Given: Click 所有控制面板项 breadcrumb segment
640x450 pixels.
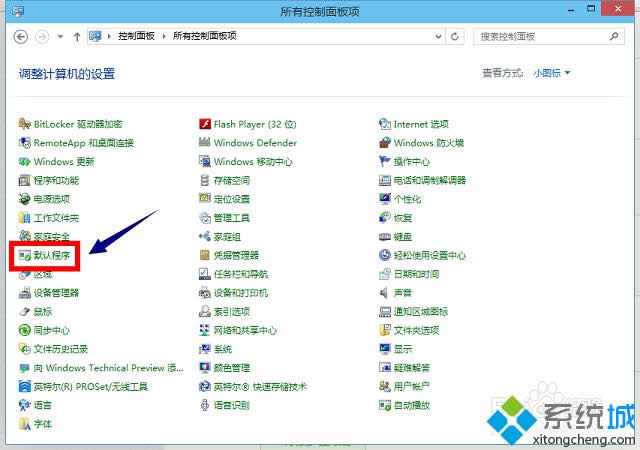Looking at the screenshot, I should [204, 36].
